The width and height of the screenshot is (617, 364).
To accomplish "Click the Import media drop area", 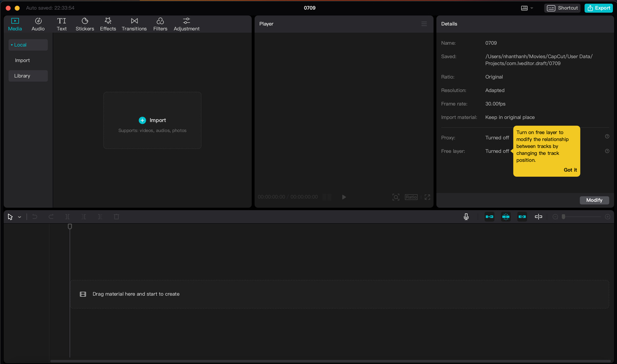I will pyautogui.click(x=152, y=120).
